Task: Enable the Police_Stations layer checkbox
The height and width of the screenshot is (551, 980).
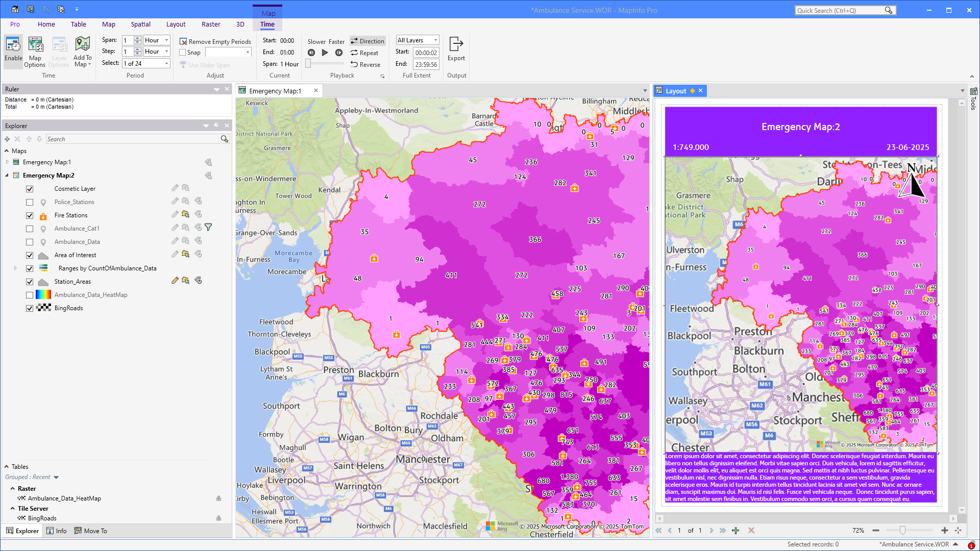Action: 30,202
